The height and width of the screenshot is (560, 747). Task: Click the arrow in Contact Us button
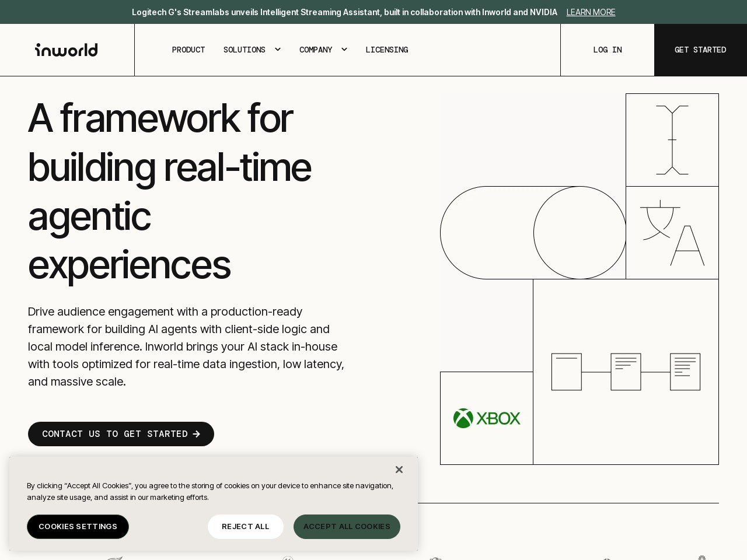(x=197, y=434)
